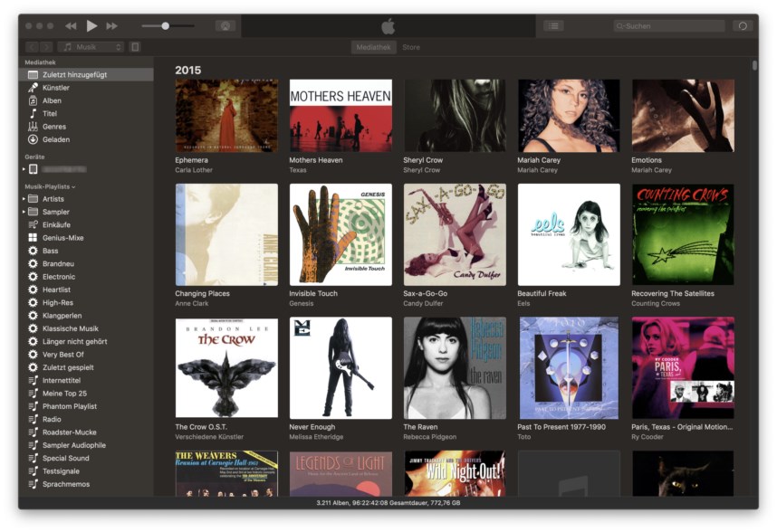Image resolution: width=777 pixels, height=532 pixels.
Task: Switch to the Store tab
Action: point(411,47)
